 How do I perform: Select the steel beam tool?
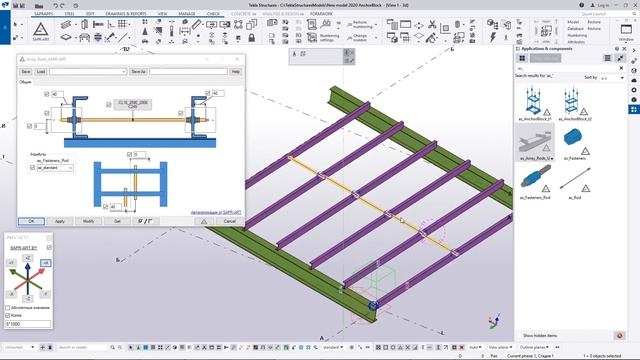66,25
